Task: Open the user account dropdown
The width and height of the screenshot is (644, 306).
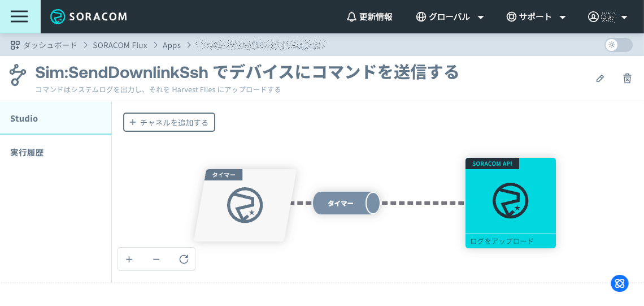Action: [x=608, y=17]
